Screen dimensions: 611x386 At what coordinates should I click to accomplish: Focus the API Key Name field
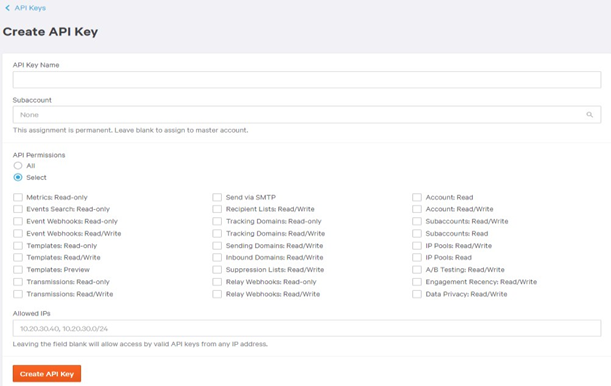[307, 80]
